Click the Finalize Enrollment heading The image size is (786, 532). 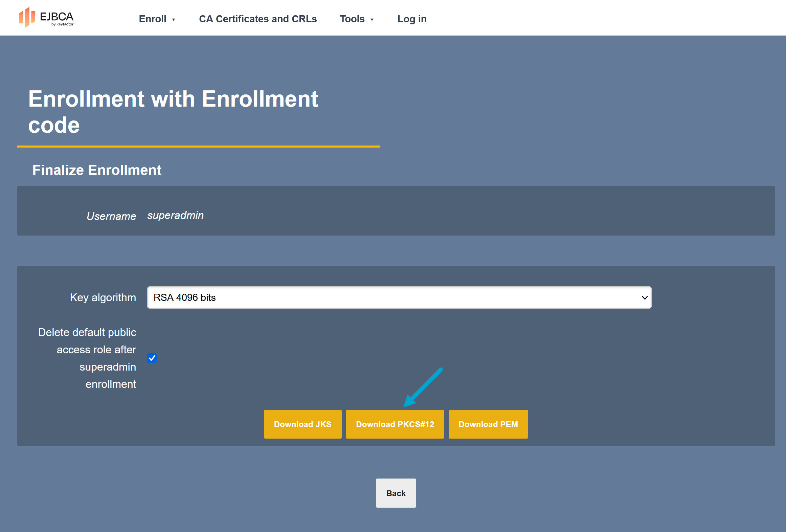pos(97,170)
